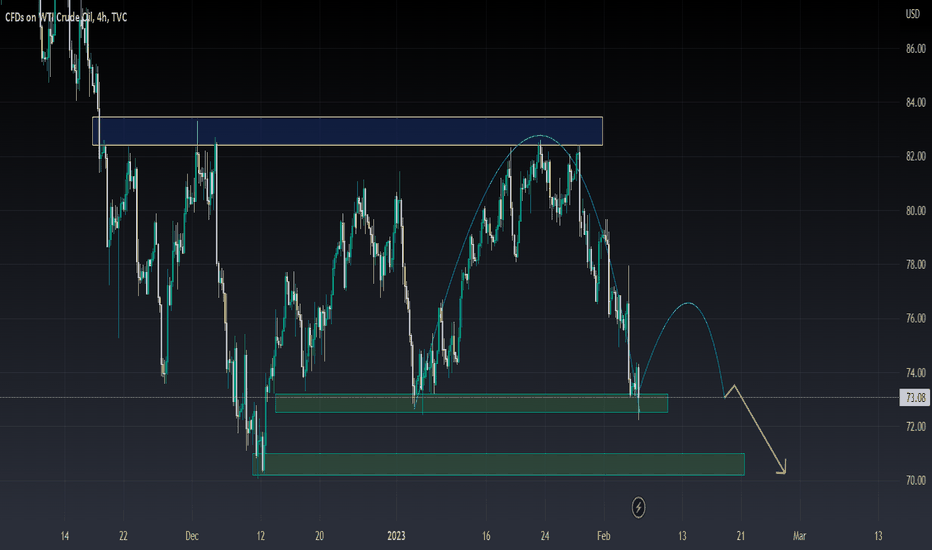Click the 24 date label on time axis
The width and height of the screenshot is (932, 550).
point(545,536)
